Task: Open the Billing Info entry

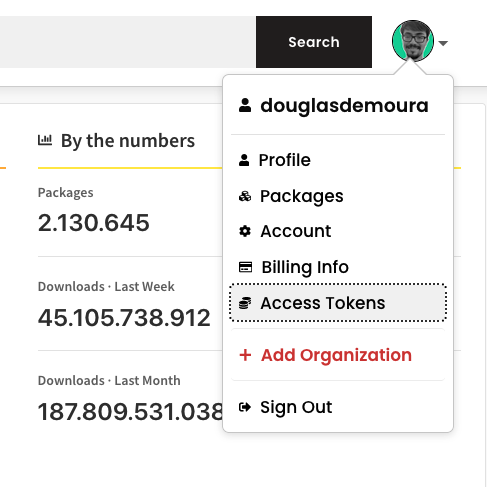Action: pos(338,267)
